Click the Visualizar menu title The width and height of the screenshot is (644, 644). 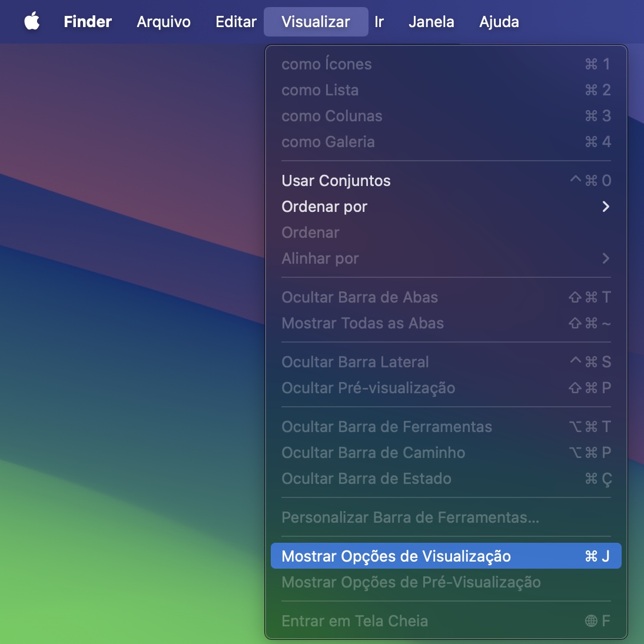click(x=316, y=22)
